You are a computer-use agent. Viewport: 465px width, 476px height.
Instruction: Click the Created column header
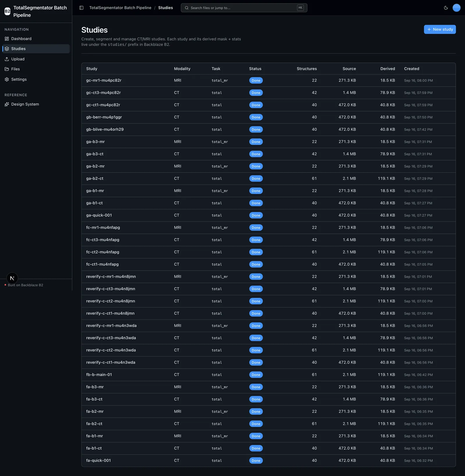tap(412, 69)
